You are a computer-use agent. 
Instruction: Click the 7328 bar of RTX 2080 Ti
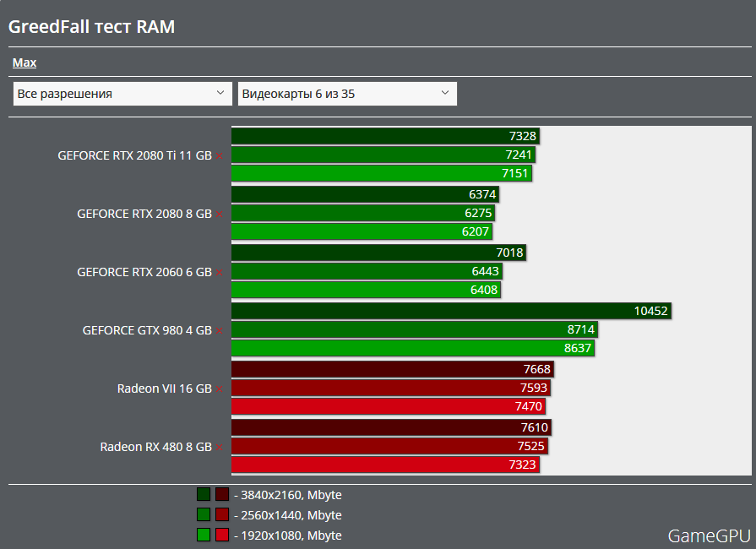pyautogui.click(x=385, y=137)
